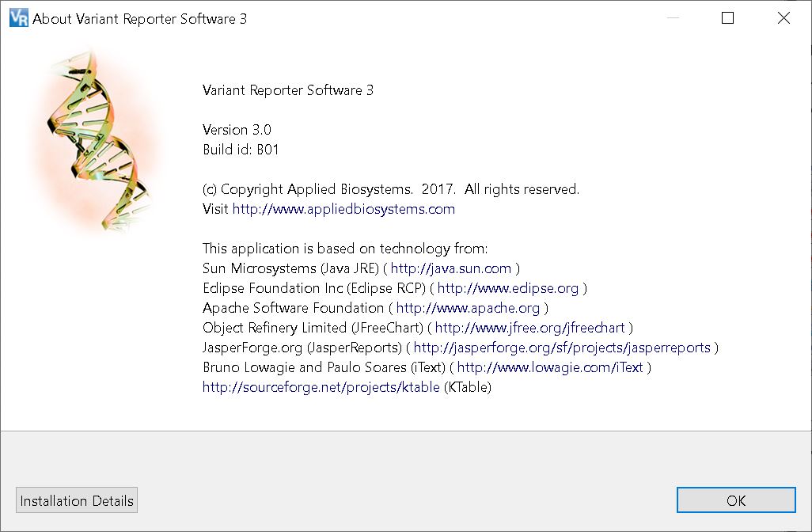The image size is (812, 532).
Task: Follow the www.apache.org link
Action: pyautogui.click(x=468, y=308)
